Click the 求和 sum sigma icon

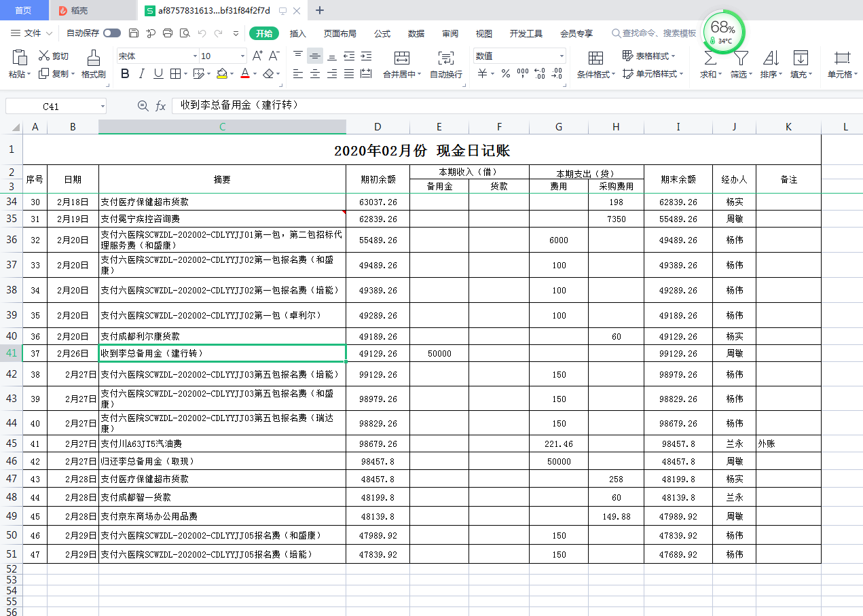coord(709,58)
